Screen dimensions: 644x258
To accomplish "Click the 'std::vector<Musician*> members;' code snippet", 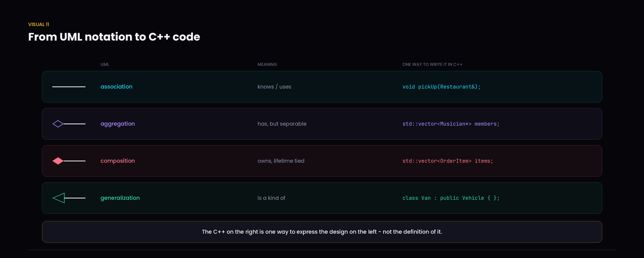I will (451, 124).
